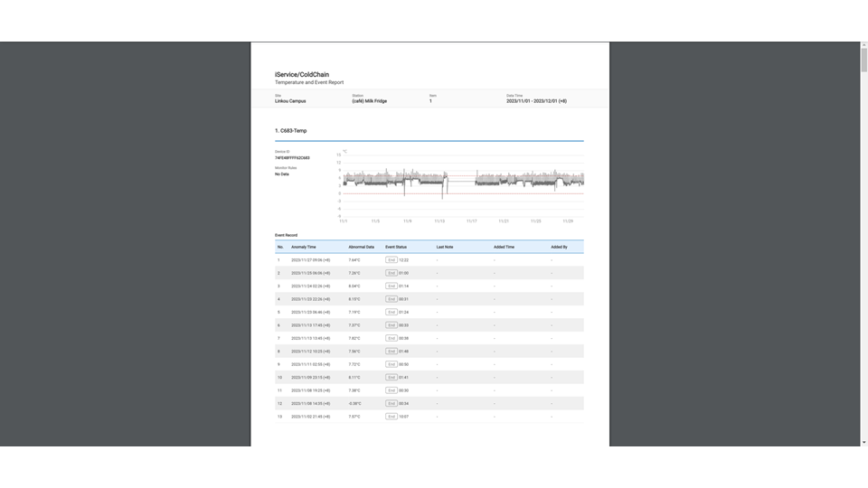Click the End badge in event row 1

pyautogui.click(x=391, y=259)
